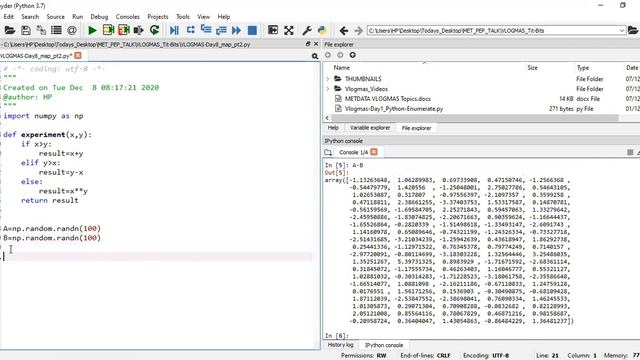Viewport: 640px width, 360px height.
Task: Click the Step debugger toolbar icon
Action: (190, 30)
